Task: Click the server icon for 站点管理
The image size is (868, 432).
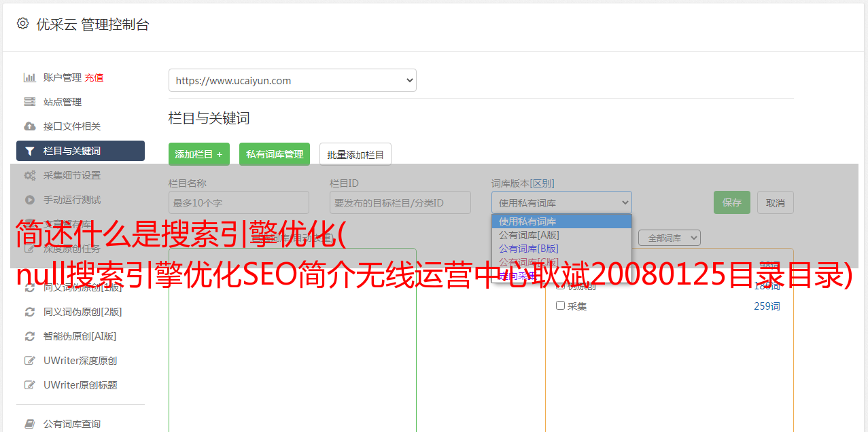Action: click(30, 102)
